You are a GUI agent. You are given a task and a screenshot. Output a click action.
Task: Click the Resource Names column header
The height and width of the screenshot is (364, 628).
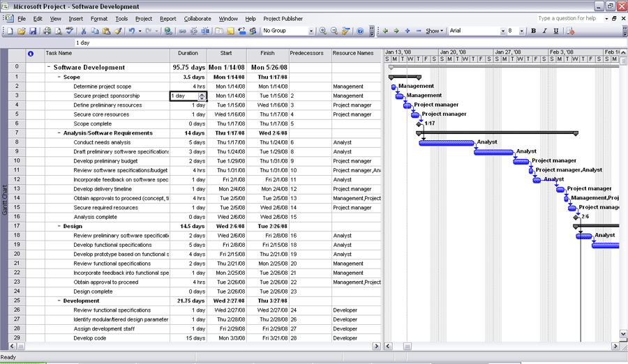coord(352,53)
